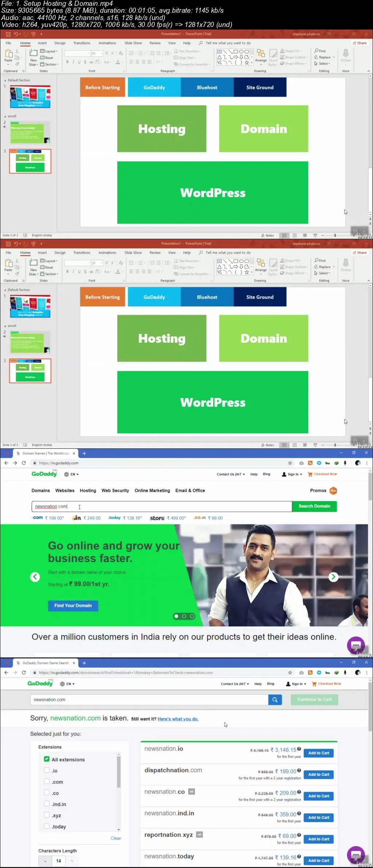Expand the Select dropdown in the top PowerPoint frame
Screen dimensions: 373x868
click(322, 63)
